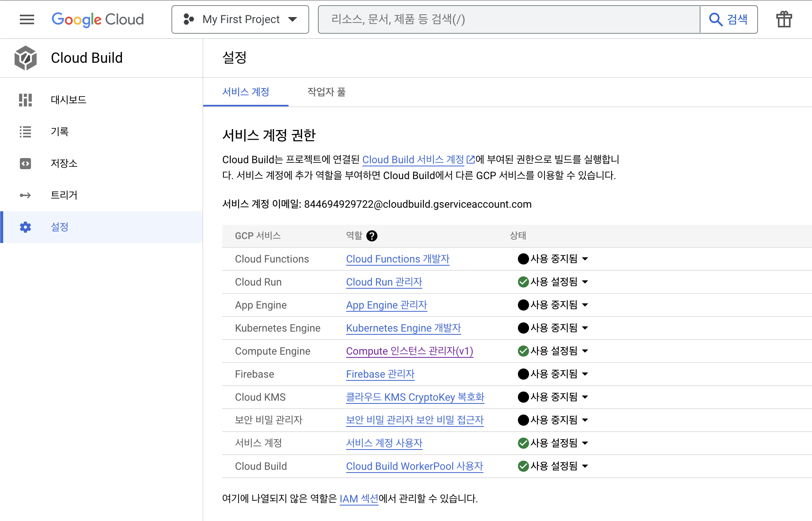The width and height of the screenshot is (812, 521).
Task: Follow the IAM 섹션 link
Action: (359, 499)
